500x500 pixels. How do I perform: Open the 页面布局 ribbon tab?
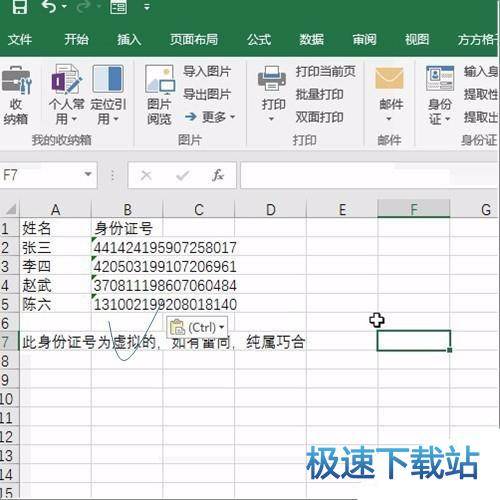(194, 40)
